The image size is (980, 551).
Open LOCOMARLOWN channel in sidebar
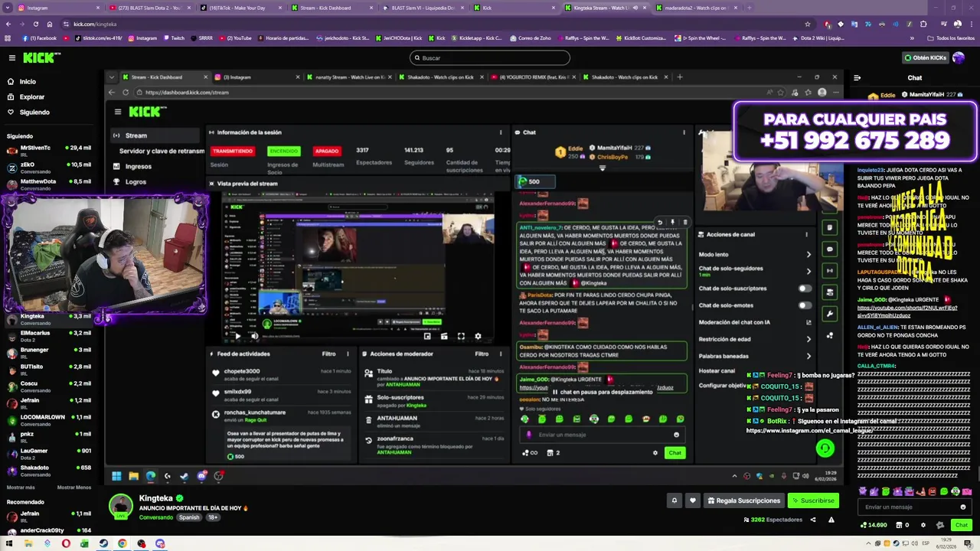click(x=47, y=420)
